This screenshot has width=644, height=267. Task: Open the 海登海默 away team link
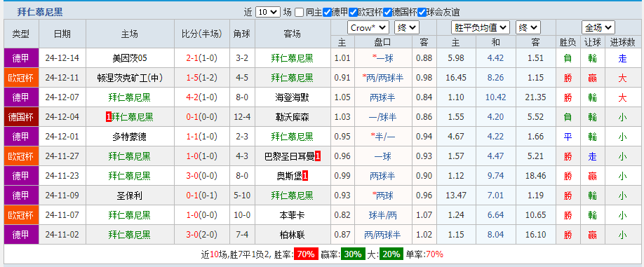pyautogui.click(x=292, y=97)
